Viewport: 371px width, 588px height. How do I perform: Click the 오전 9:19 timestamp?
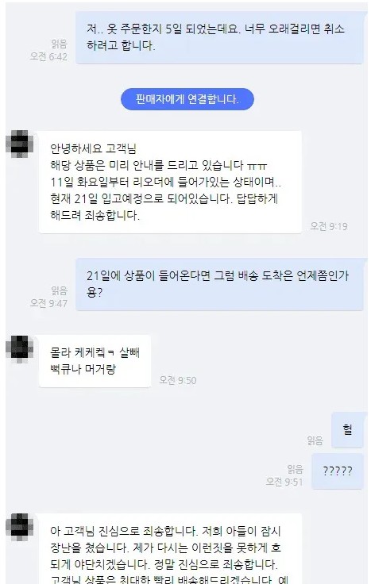(x=329, y=226)
